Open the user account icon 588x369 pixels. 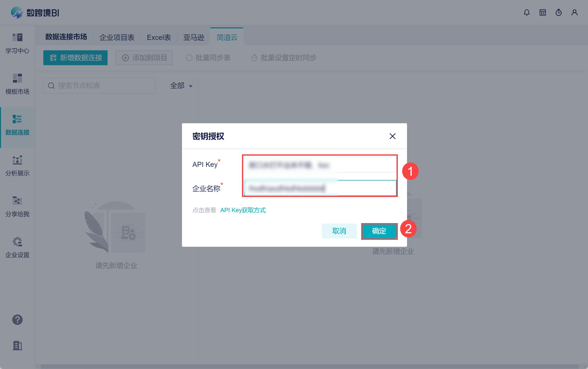tap(574, 12)
